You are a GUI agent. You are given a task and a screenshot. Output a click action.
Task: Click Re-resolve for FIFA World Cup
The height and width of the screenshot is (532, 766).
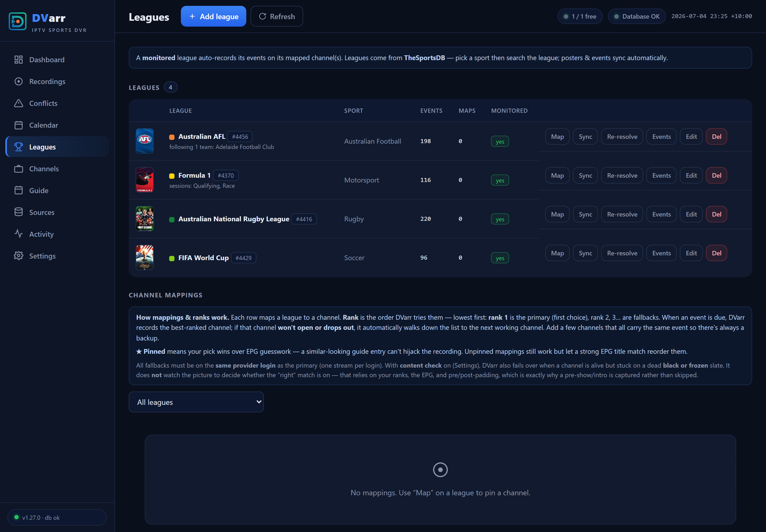tap(622, 253)
